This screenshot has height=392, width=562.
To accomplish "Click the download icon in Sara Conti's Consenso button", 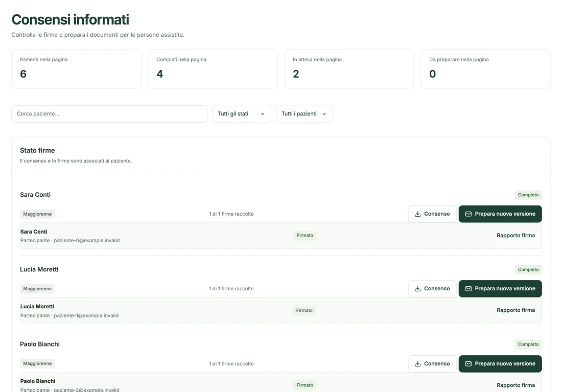I will [417, 214].
